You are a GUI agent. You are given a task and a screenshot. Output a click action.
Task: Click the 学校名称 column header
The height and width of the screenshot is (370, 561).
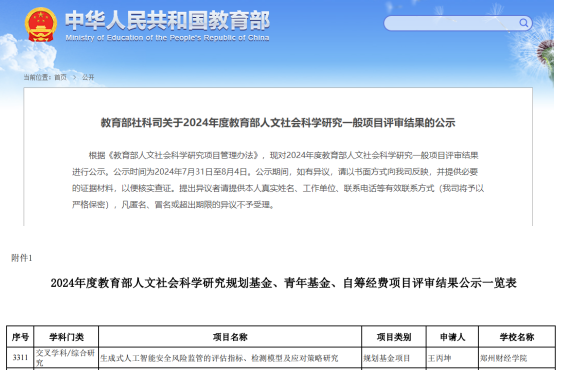tap(517, 337)
